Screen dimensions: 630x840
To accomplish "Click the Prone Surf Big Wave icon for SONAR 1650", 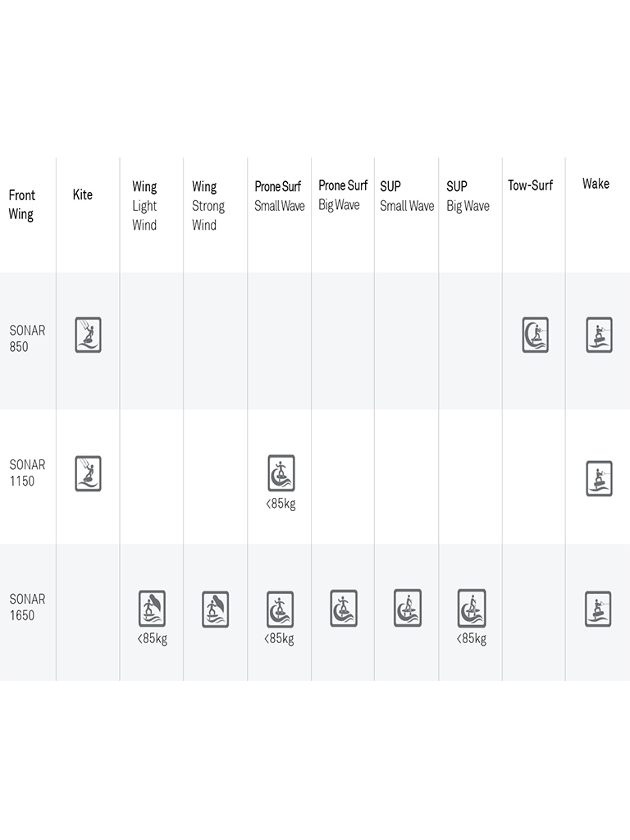I will (x=344, y=609).
